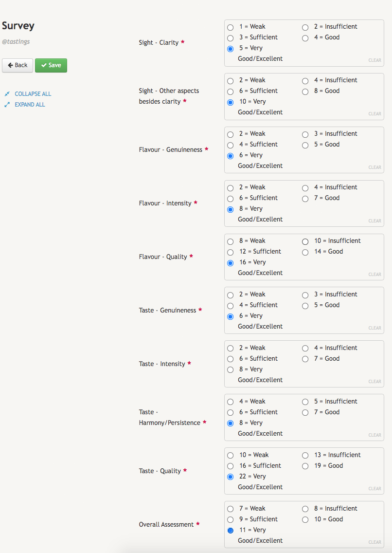Save the survey
Image resolution: width=392 pixels, height=553 pixels.
click(x=51, y=65)
